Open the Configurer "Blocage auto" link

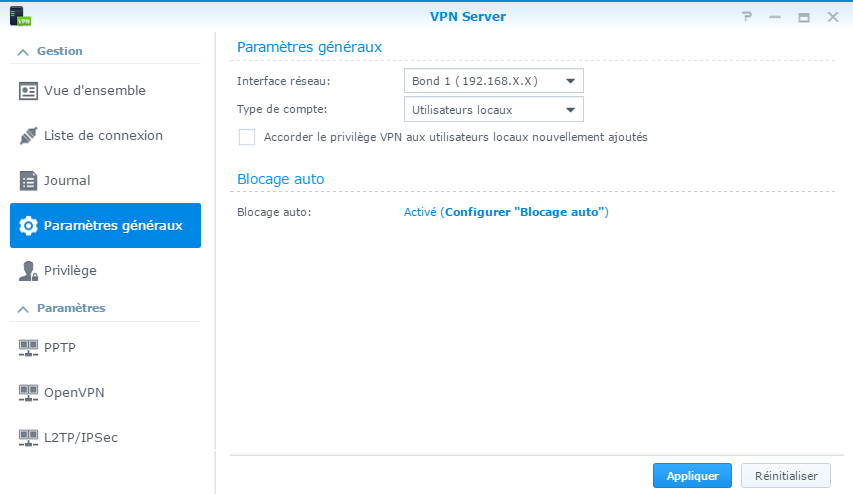(526, 212)
